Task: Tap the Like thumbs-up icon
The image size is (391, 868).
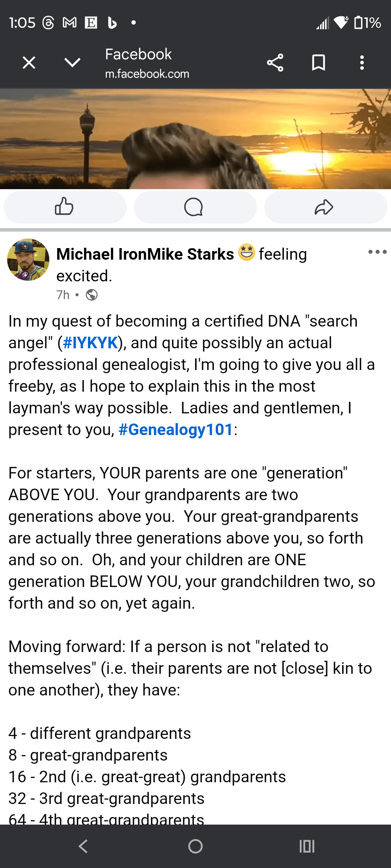Action: 65,207
